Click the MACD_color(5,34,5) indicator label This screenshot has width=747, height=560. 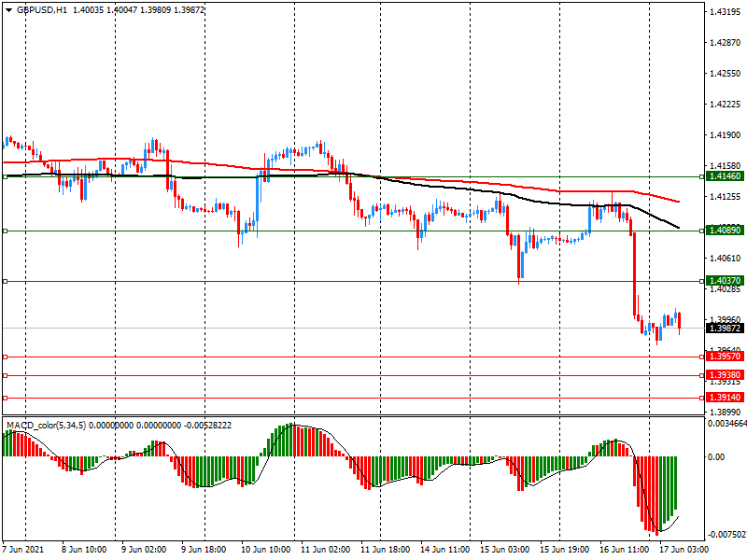[x=46, y=426]
